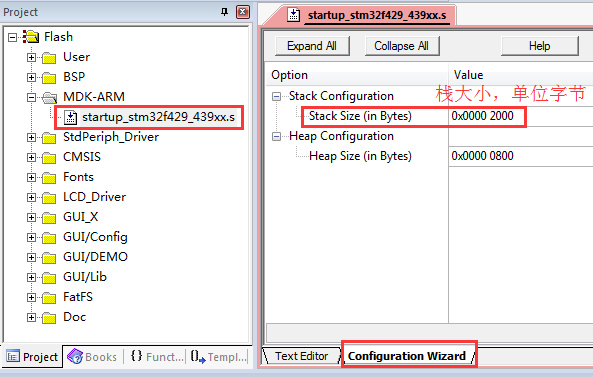This screenshot has width=593, height=377.
Task: Select the Stack Size (in Bytes) option
Action: (360, 116)
